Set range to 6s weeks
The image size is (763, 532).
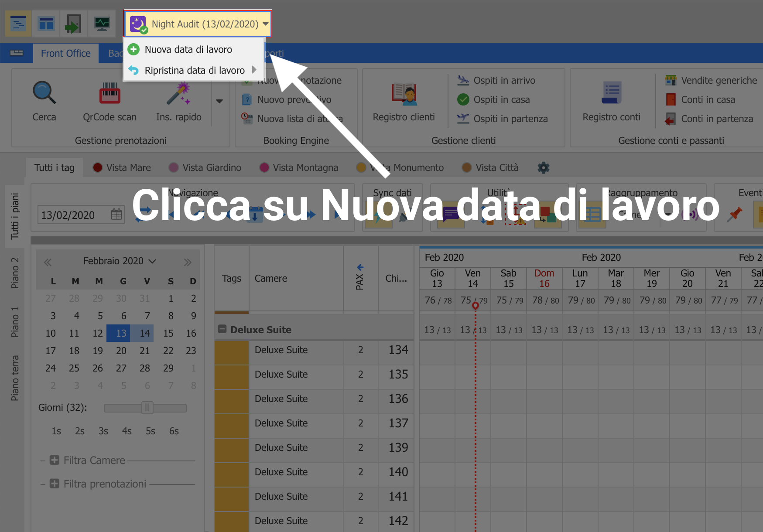174,431
